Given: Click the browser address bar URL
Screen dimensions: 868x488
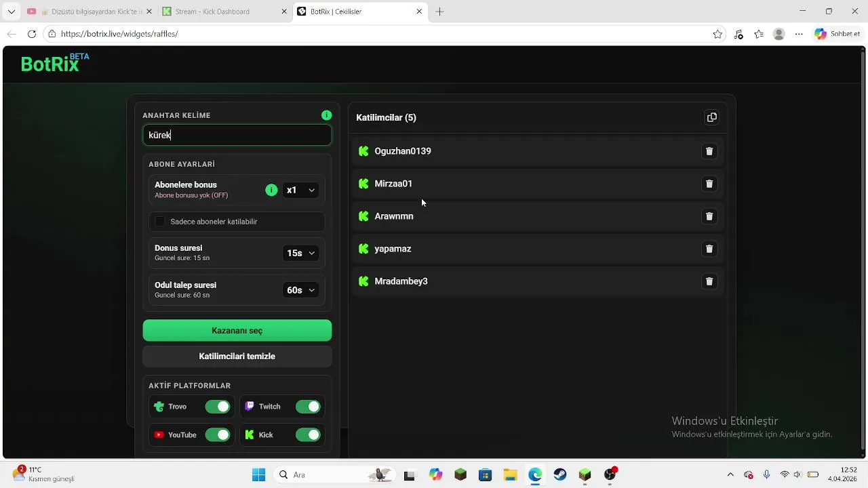Looking at the screenshot, I should tap(119, 34).
